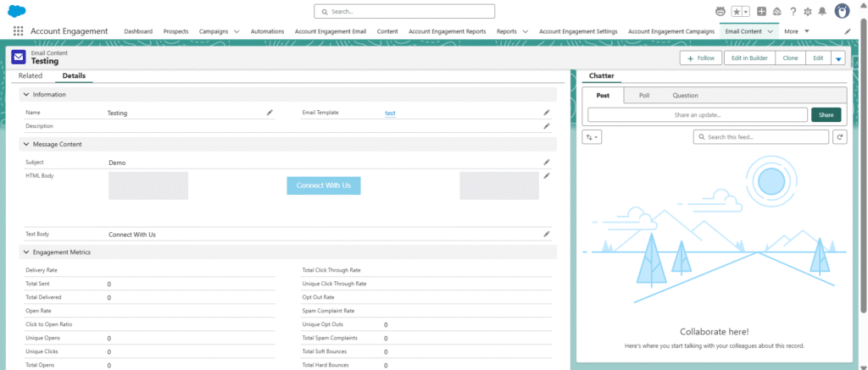868x370 pixels.
Task: Click the Search this feed field
Action: coord(761,136)
